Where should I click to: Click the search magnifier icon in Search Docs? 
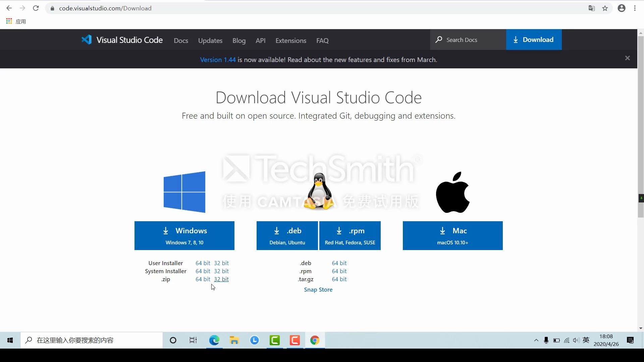(x=439, y=40)
